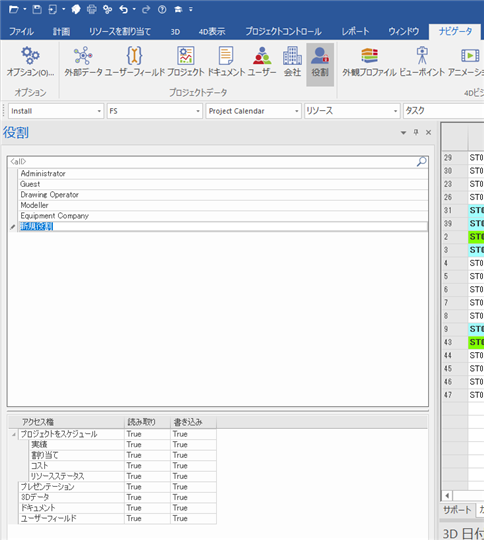484x540 pixels.
Task: Click the redo arrow icon
Action: 146,9
